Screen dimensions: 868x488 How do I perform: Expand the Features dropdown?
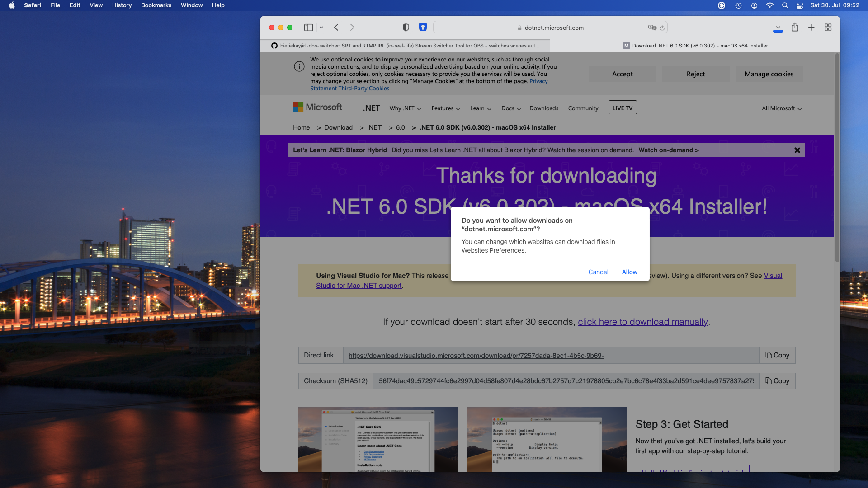point(446,108)
